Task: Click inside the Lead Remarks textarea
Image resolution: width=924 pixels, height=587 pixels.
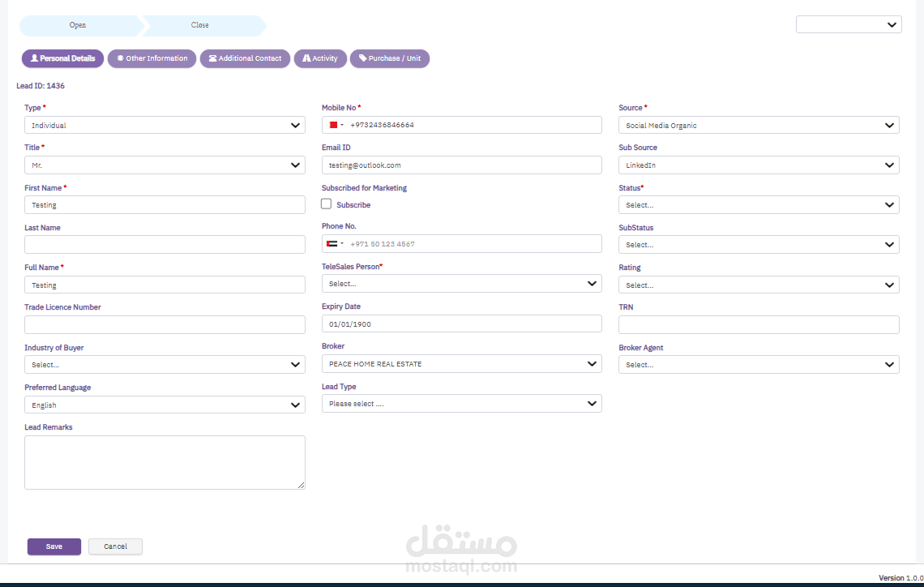Action: [x=165, y=462]
